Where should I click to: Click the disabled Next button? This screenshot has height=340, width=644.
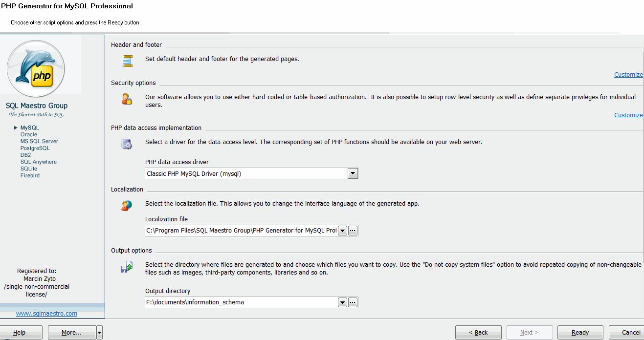point(530,333)
